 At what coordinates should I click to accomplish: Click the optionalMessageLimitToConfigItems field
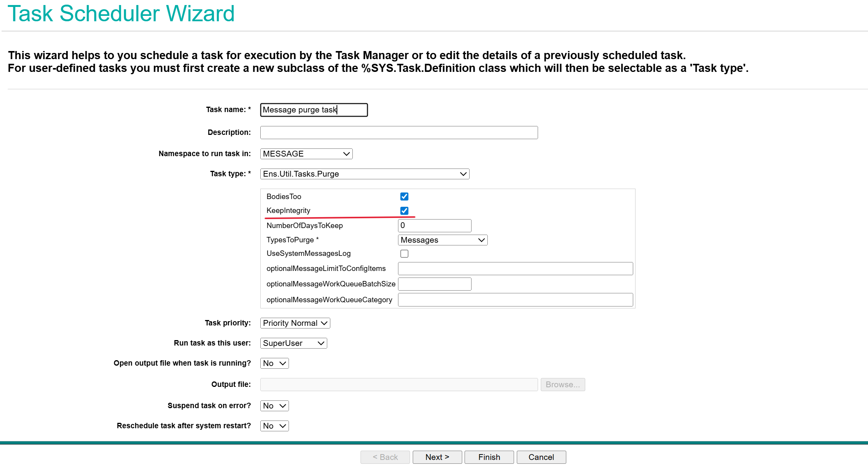pyautogui.click(x=515, y=269)
